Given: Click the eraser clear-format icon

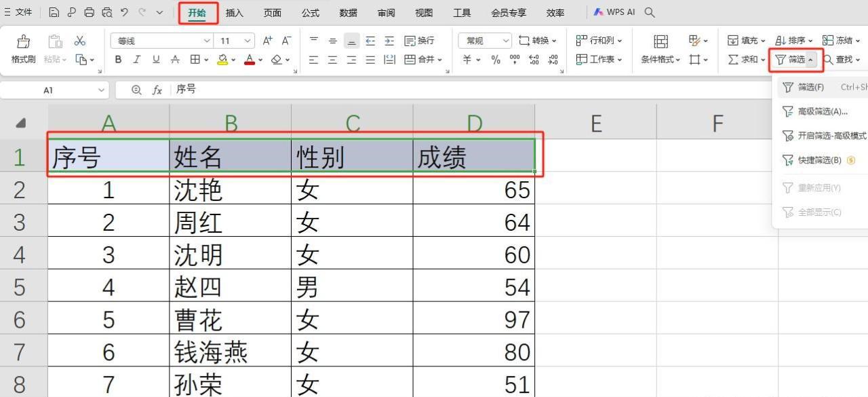Looking at the screenshot, I should pyautogui.click(x=277, y=60).
